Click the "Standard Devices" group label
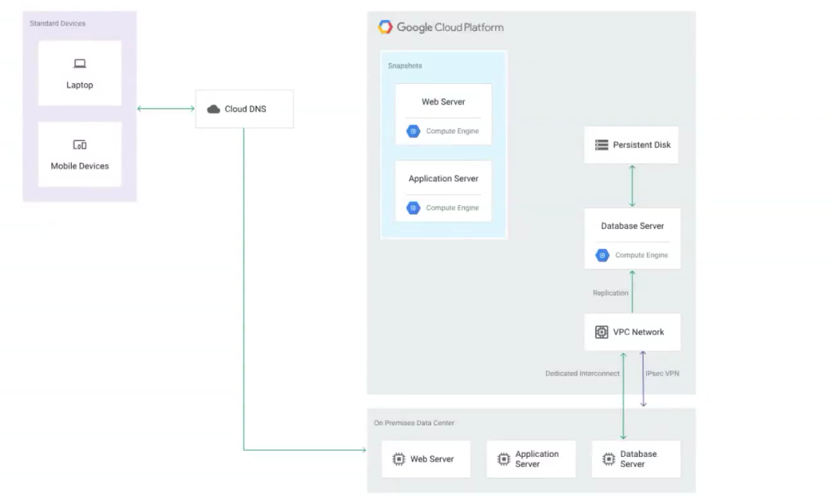This screenshot has height=504, width=835. (57, 24)
